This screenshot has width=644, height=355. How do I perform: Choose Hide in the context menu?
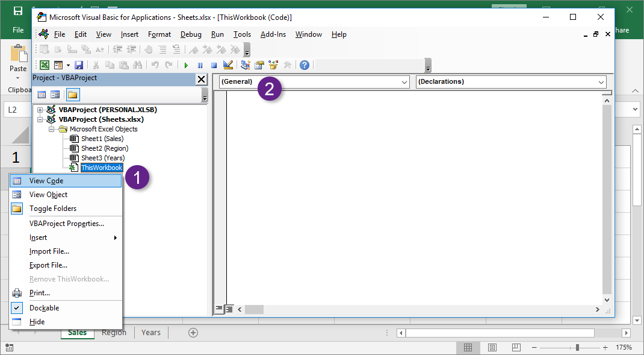66,322
